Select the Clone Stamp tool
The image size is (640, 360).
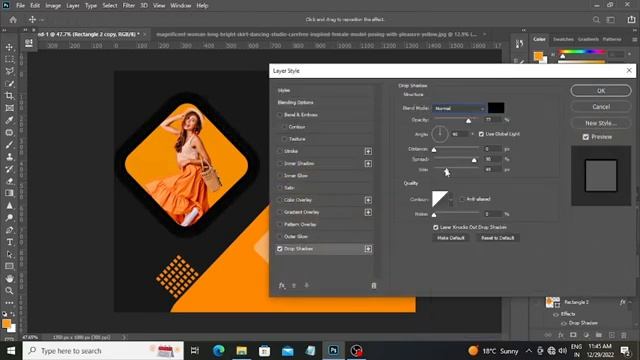point(9,157)
